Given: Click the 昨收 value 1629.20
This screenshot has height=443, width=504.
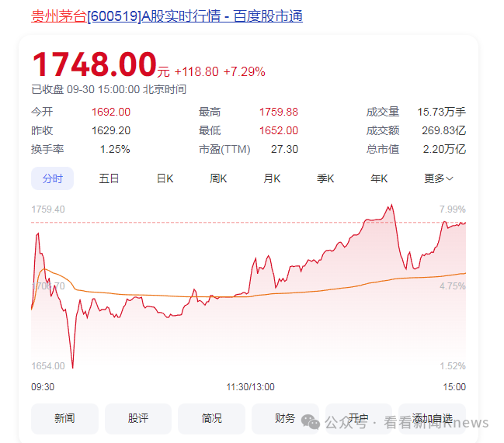Looking at the screenshot, I should coord(111,130).
